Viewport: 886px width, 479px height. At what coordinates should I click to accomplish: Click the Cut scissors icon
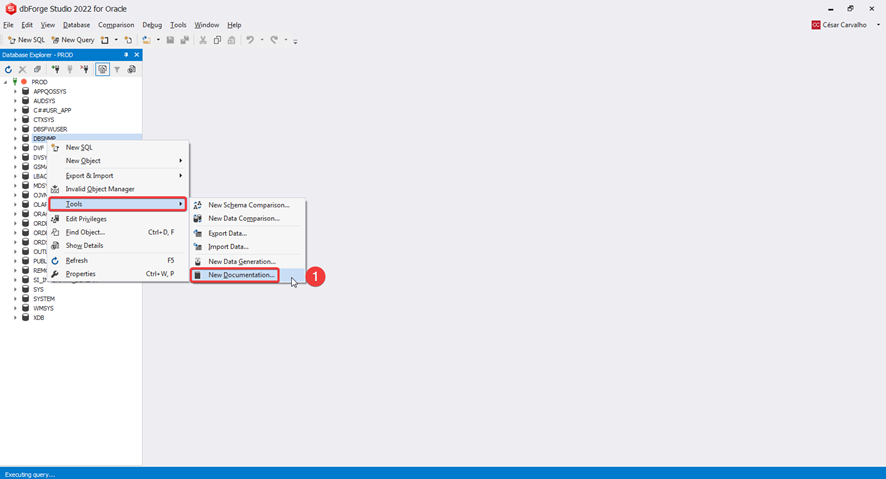[x=203, y=40]
